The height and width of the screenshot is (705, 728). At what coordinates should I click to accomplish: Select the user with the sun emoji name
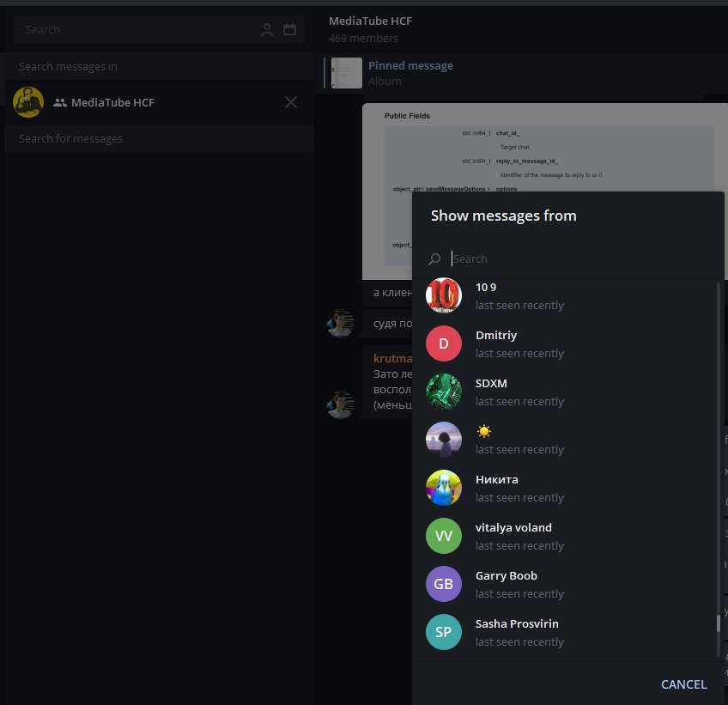[565, 440]
